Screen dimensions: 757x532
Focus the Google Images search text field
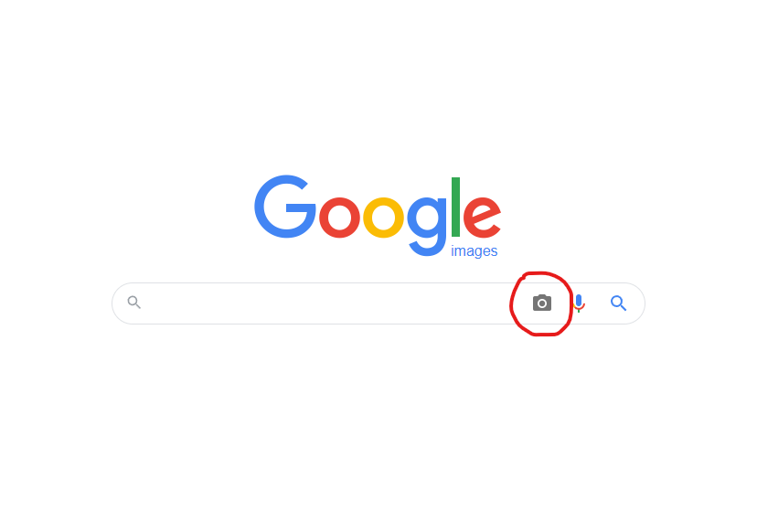pos(328,303)
